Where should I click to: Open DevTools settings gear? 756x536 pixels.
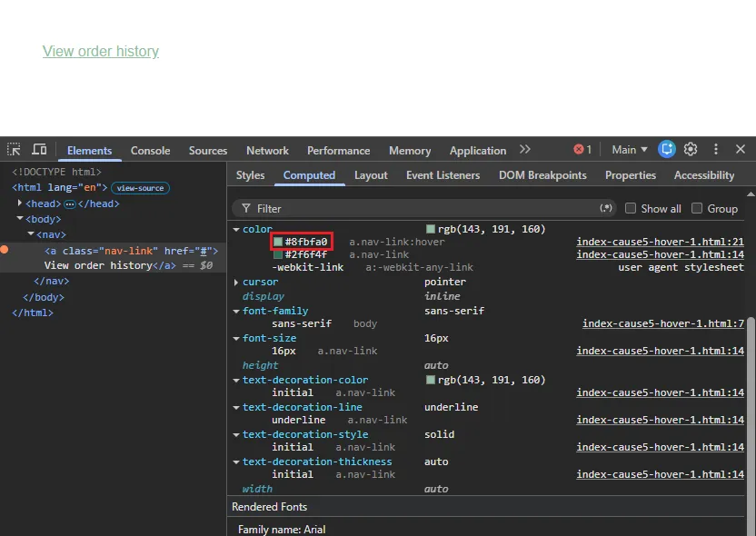coord(691,150)
